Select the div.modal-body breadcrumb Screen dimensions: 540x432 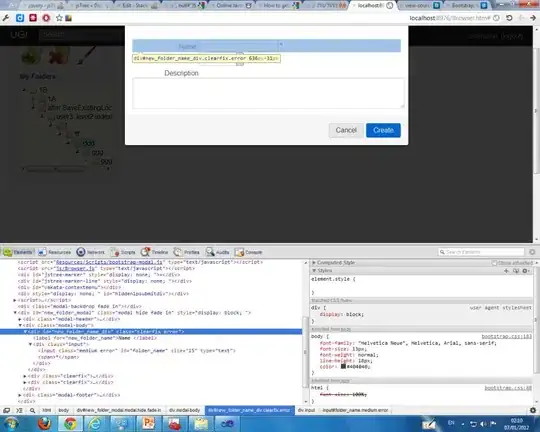pos(185,410)
